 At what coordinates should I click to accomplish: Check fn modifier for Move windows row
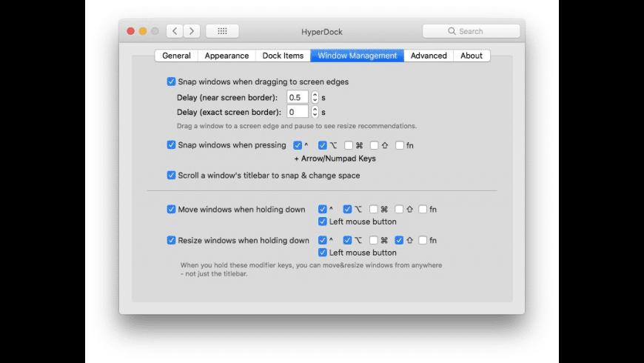point(423,209)
